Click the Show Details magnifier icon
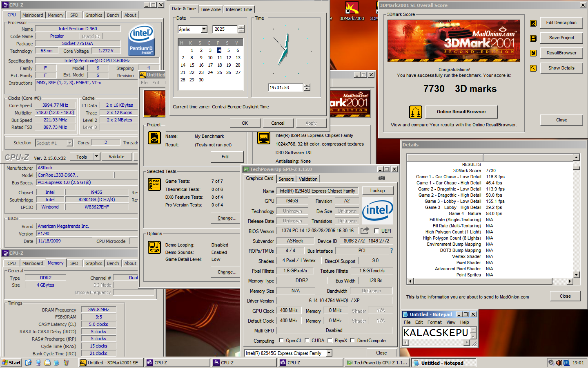This screenshot has height=368, width=588. pos(533,68)
